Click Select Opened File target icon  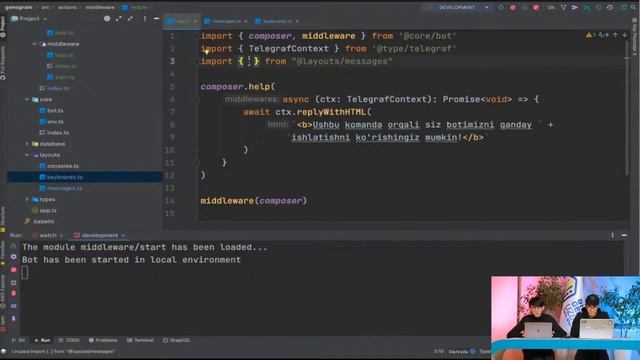[x=107, y=19]
